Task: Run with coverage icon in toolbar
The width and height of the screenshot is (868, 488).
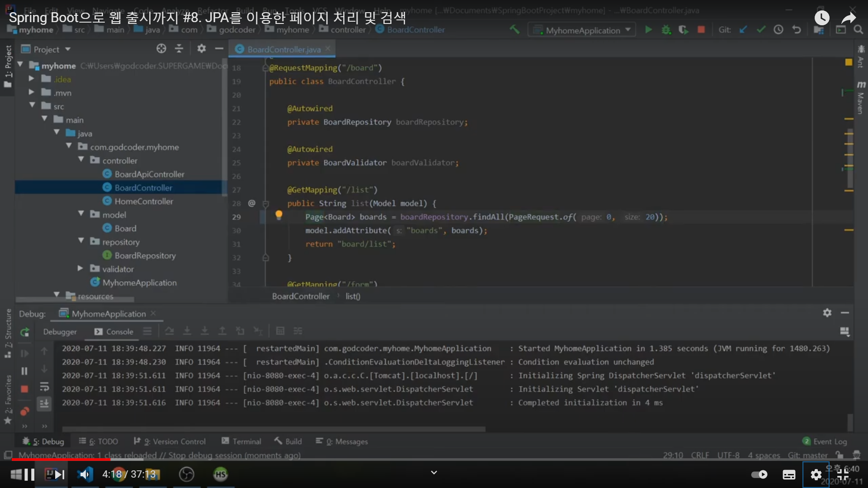Action: 684,30
